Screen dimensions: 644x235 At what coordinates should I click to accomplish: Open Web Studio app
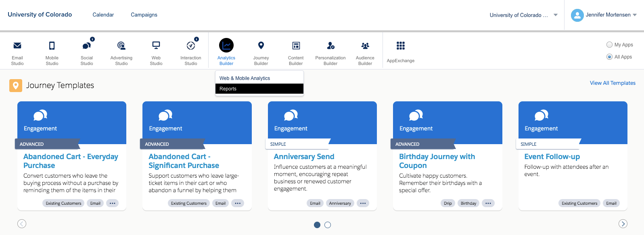coord(156,52)
